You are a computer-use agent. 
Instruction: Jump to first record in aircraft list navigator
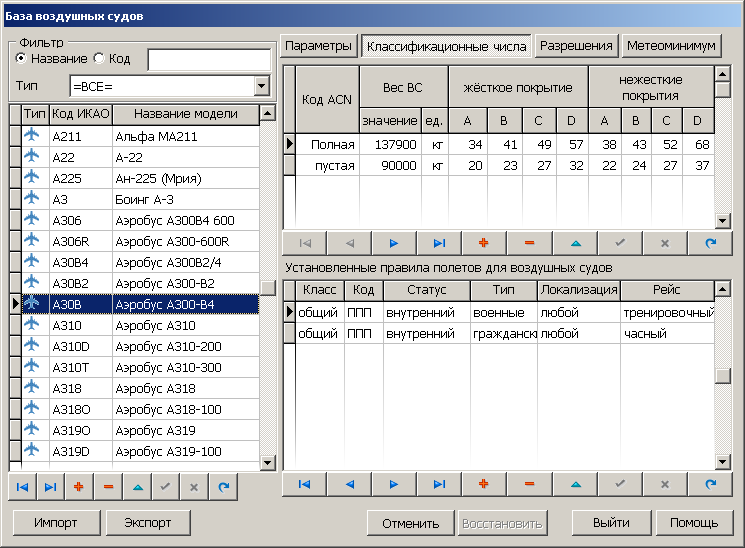21,487
